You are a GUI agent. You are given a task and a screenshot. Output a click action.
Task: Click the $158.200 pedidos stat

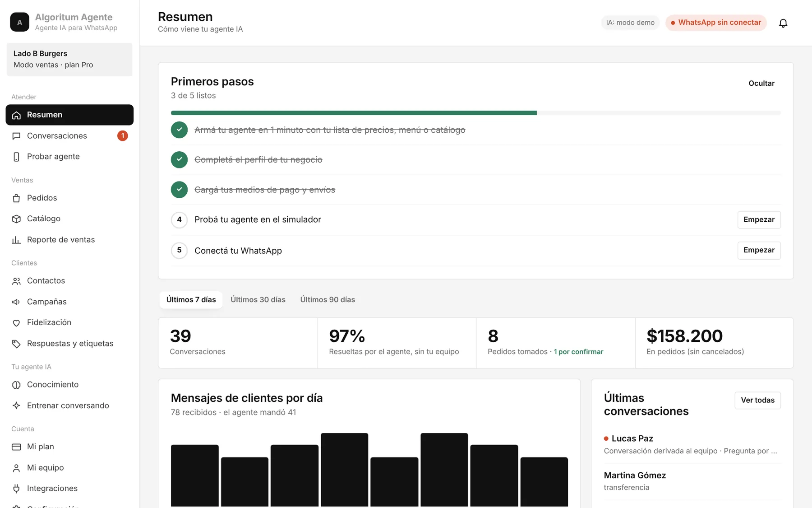tap(714, 343)
